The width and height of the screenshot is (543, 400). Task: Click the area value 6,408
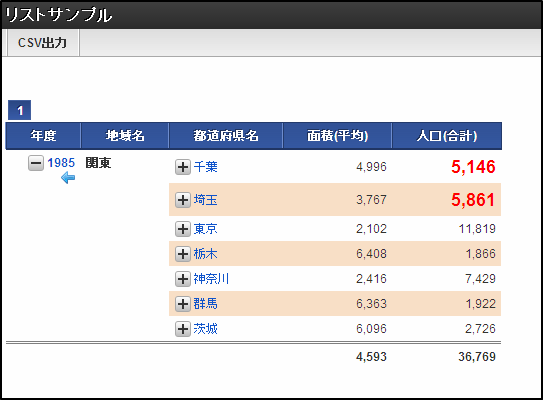(x=371, y=254)
